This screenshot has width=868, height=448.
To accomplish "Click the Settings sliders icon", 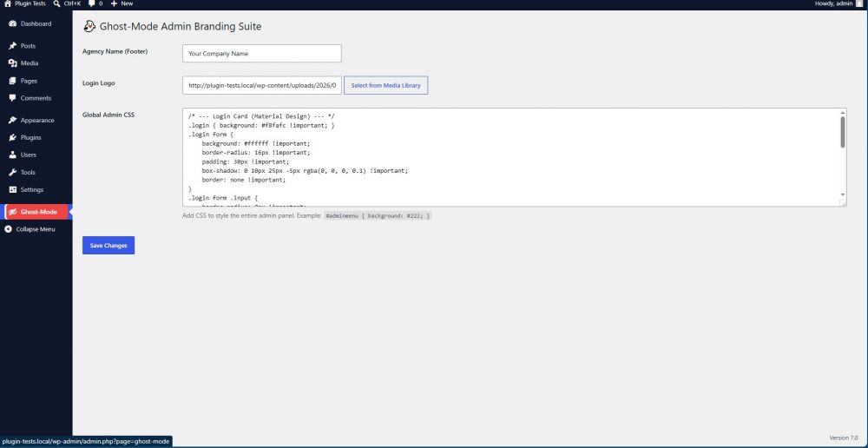I will pyautogui.click(x=13, y=189).
